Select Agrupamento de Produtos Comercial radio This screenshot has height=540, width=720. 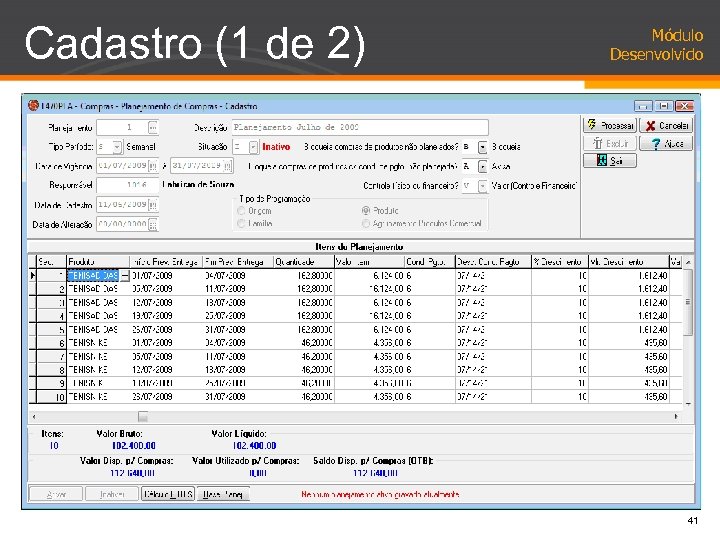click(366, 223)
